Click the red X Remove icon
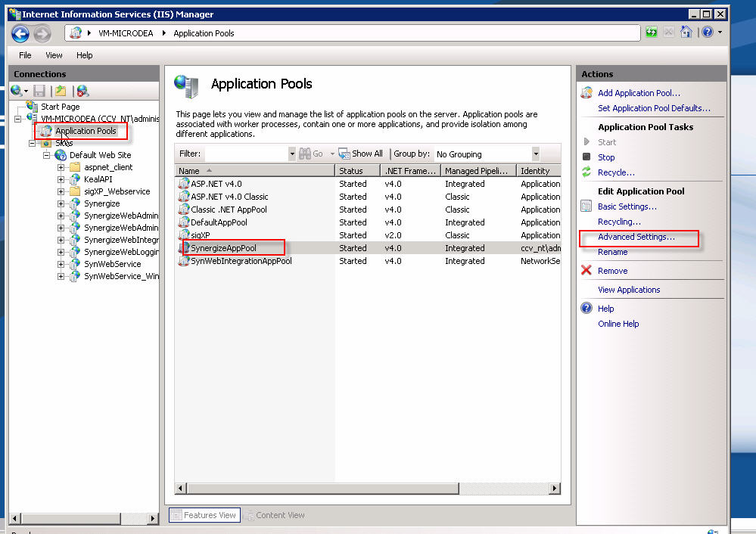756x534 pixels. pos(586,270)
